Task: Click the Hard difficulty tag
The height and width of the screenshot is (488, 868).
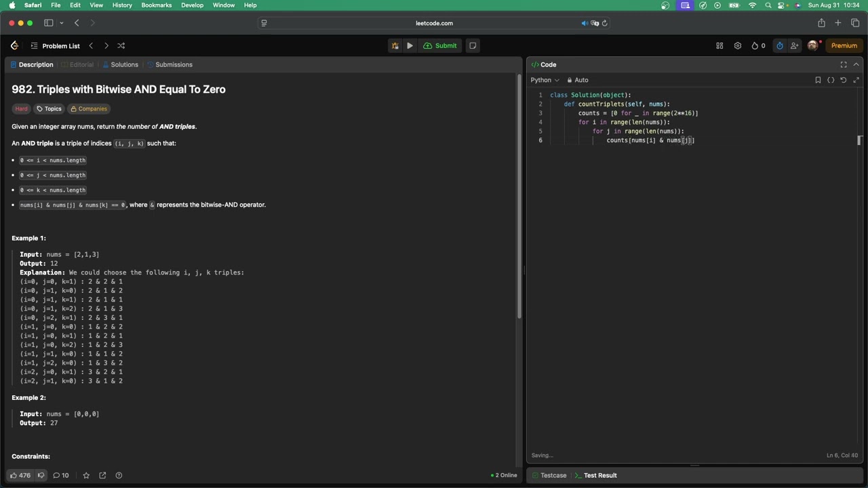Action: click(x=21, y=108)
